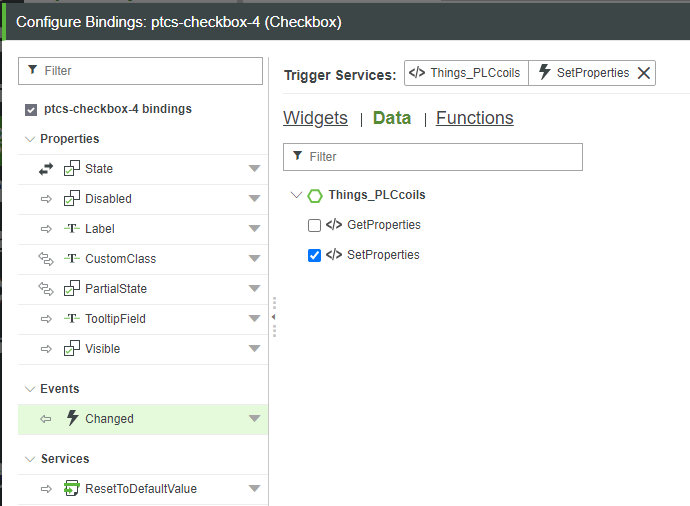Viewport: 690px width, 506px height.
Task: Open the dropdown arrow for the State property
Action: coord(254,169)
